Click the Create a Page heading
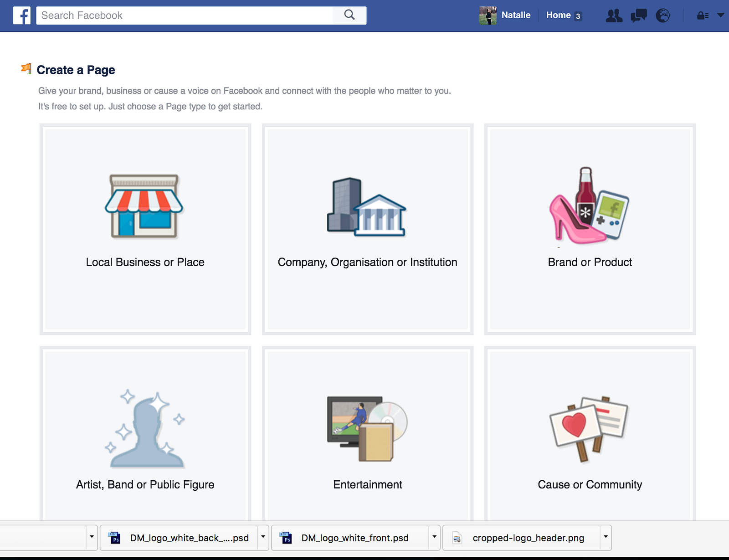 (76, 70)
